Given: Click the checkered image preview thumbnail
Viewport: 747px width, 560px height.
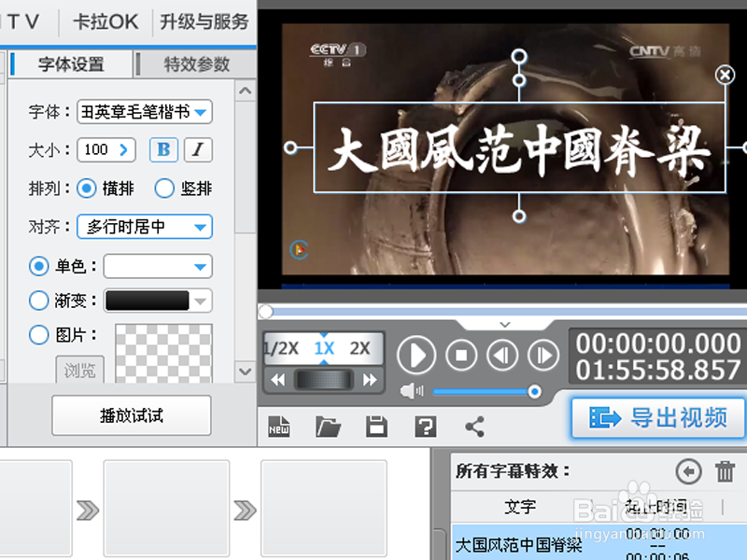Looking at the screenshot, I should click(163, 354).
